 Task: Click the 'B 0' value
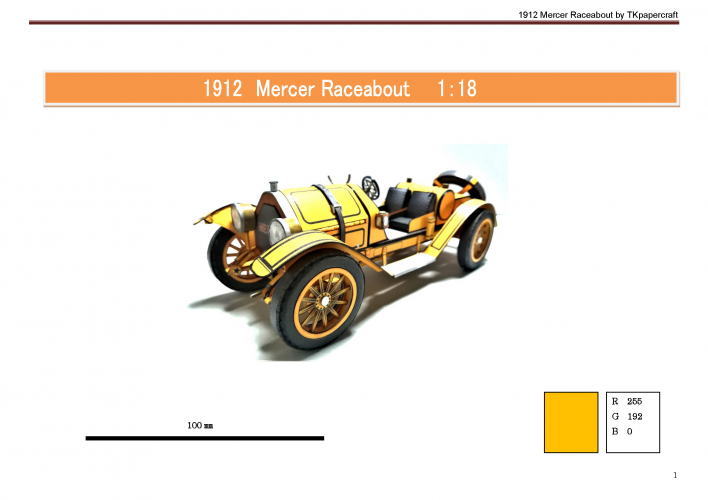[622, 431]
